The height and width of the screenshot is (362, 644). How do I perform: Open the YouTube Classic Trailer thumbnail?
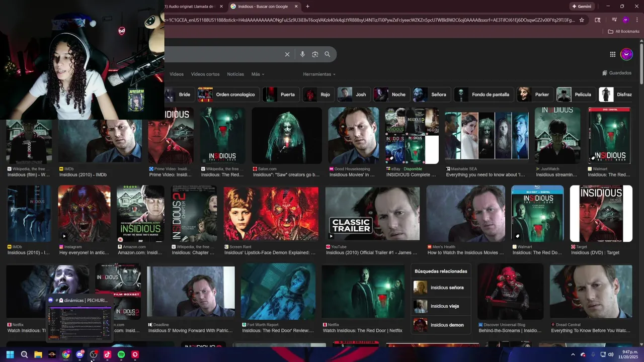pyautogui.click(x=372, y=214)
